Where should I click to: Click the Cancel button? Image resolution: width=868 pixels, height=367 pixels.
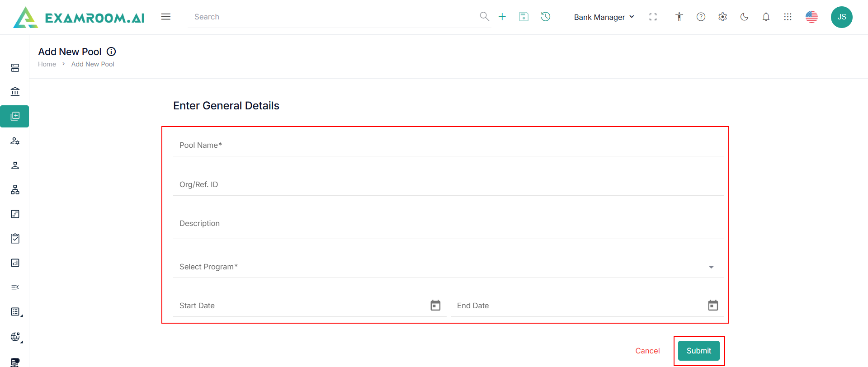point(647,351)
